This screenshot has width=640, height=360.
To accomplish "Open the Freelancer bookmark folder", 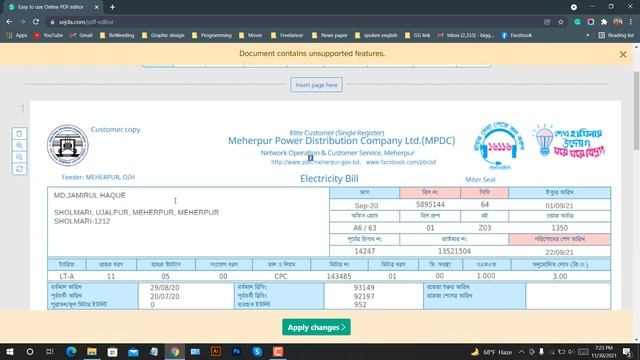I will click(x=287, y=36).
